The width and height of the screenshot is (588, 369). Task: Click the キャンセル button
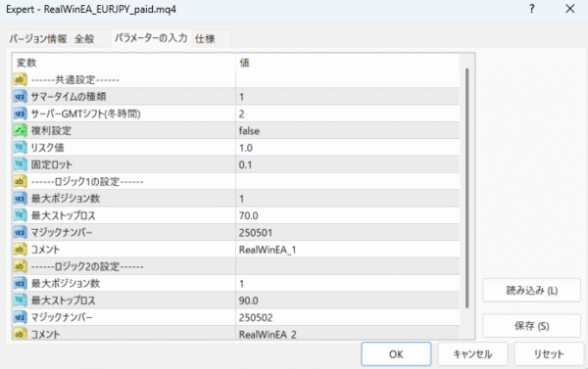point(472,354)
